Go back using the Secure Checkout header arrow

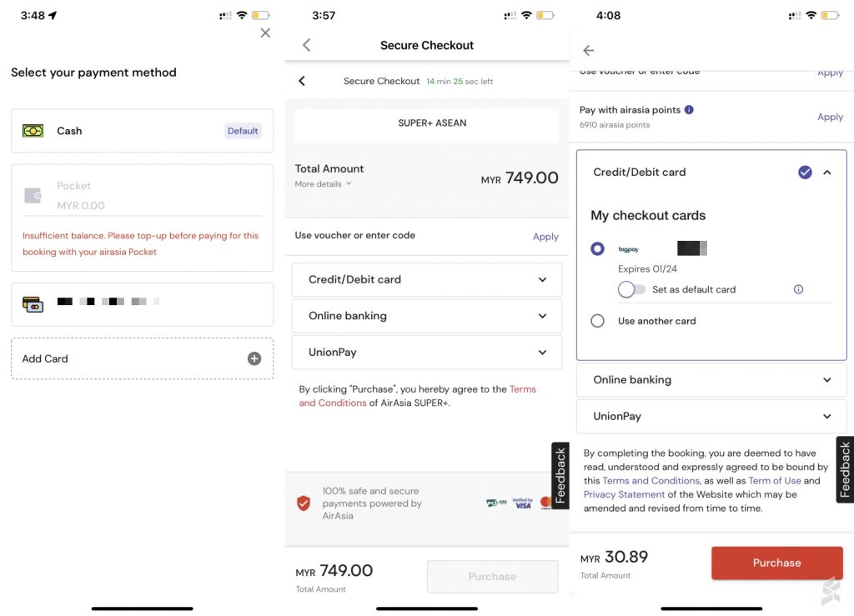click(307, 45)
